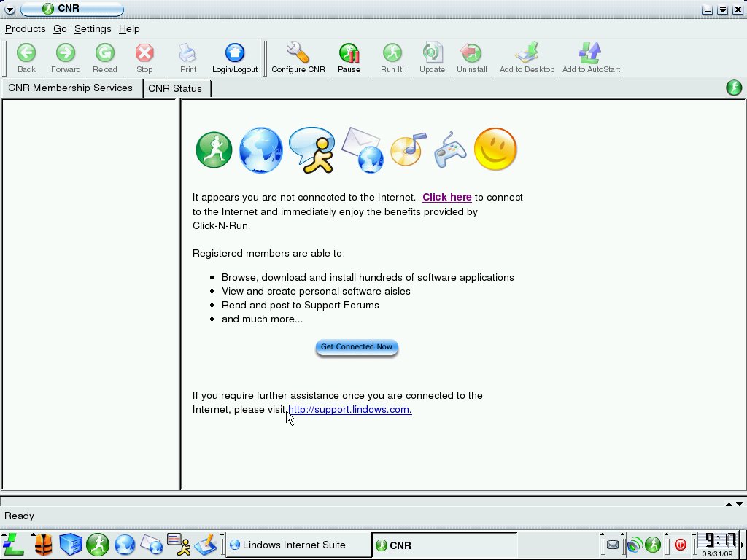This screenshot has height=560, width=747.
Task: Click the text "Registered members are able to:"
Action: [x=268, y=253]
